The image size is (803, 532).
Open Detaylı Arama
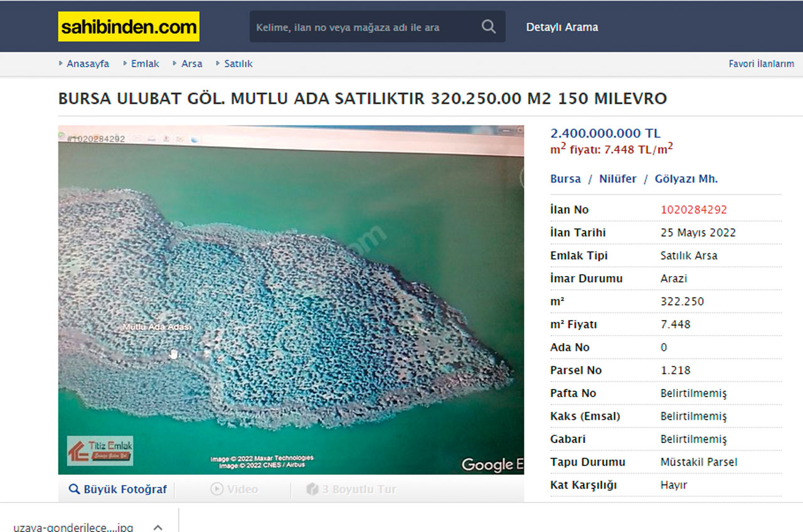(x=561, y=27)
